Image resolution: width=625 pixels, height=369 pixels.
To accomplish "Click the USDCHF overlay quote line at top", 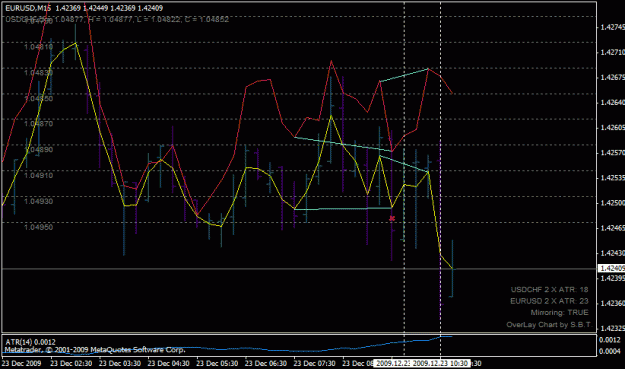I will 117,19.
